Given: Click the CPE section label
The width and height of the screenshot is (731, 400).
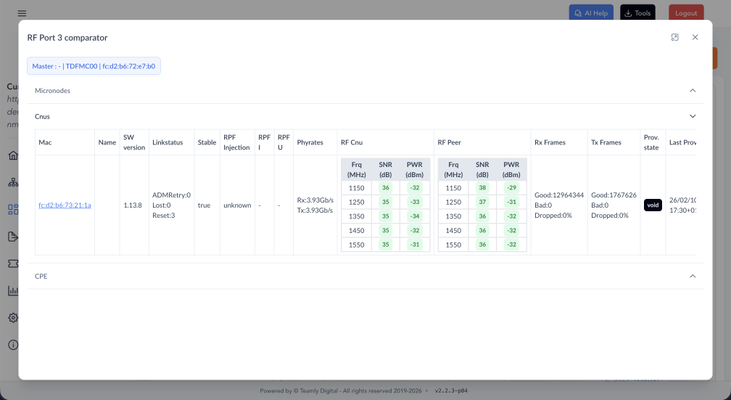Looking at the screenshot, I should pos(41,276).
